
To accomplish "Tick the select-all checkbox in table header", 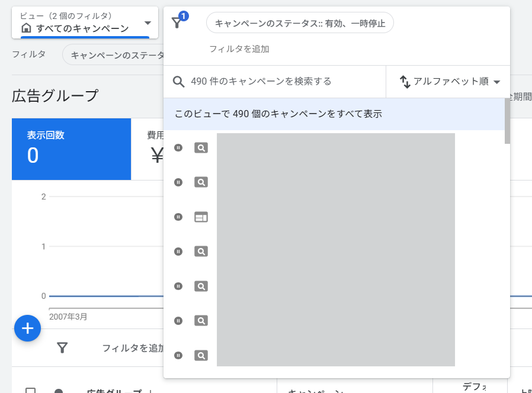I will pyautogui.click(x=30, y=392).
